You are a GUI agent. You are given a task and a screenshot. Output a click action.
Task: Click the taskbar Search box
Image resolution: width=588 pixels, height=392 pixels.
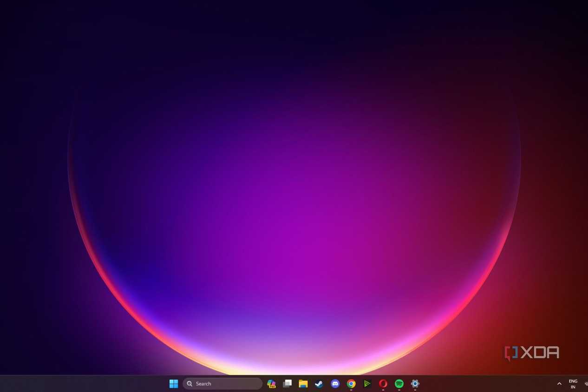(x=222, y=384)
